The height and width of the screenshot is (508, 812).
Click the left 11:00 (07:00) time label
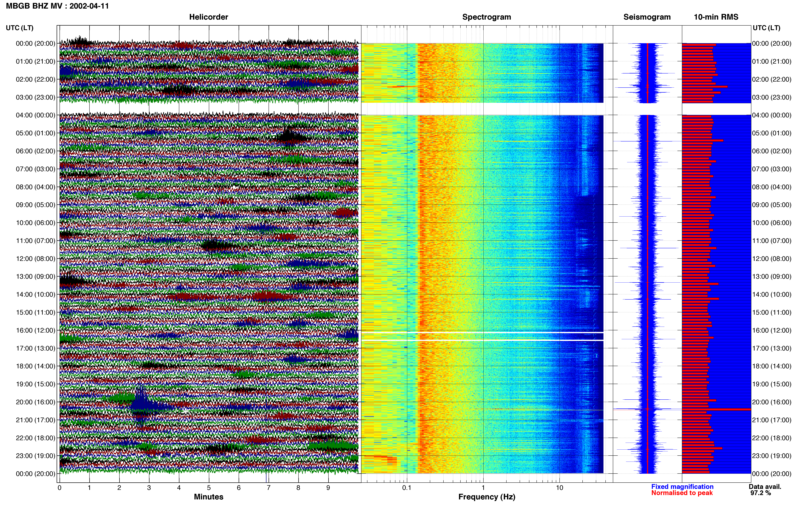(x=36, y=241)
